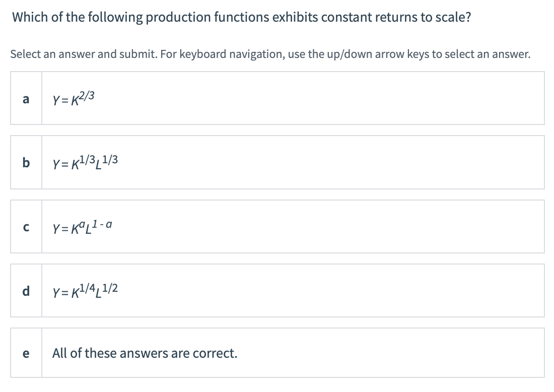The width and height of the screenshot is (554, 392).
Task: Click the formula Y = K^1/3 L^1/3
Action: tap(84, 162)
